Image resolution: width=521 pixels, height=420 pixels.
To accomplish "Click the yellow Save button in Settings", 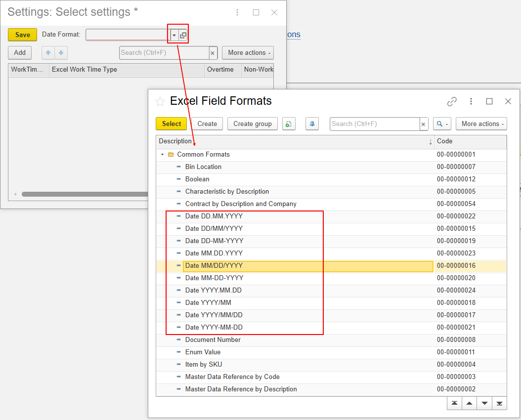I will pos(23,35).
